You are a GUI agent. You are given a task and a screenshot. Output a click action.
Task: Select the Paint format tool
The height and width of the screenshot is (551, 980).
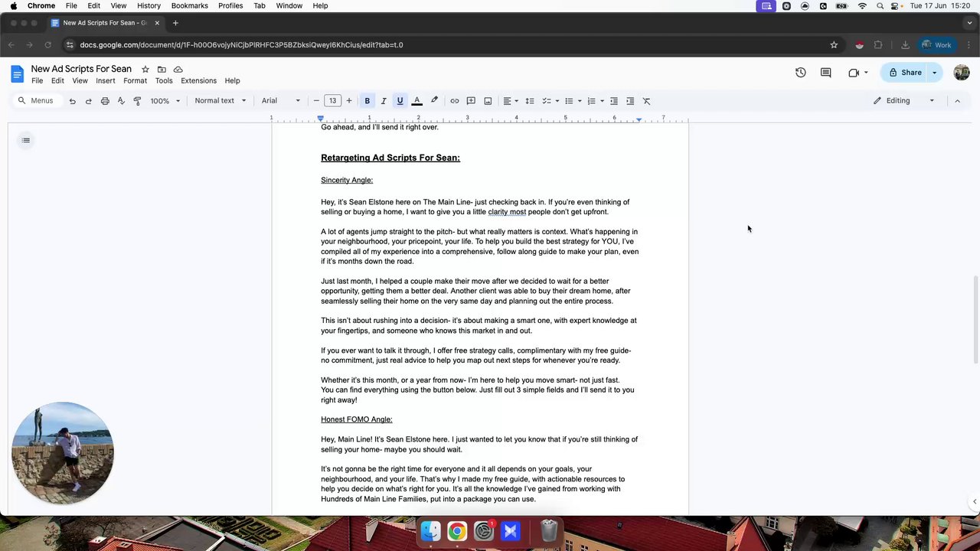click(137, 101)
